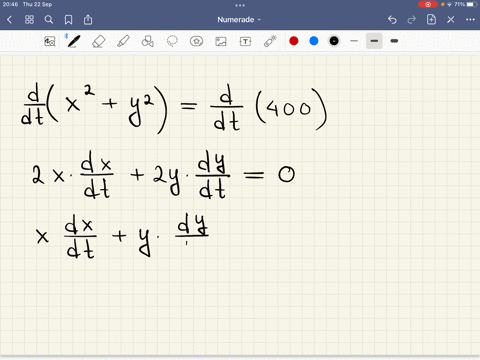Open the more options ellipsis menu
Screen dimensions: 480x360
click(x=470, y=20)
